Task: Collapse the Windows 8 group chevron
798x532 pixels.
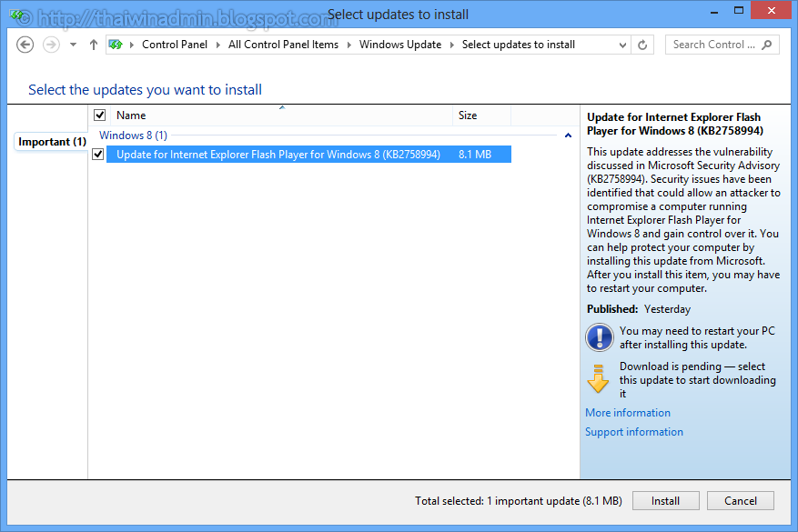Action: pyautogui.click(x=568, y=136)
